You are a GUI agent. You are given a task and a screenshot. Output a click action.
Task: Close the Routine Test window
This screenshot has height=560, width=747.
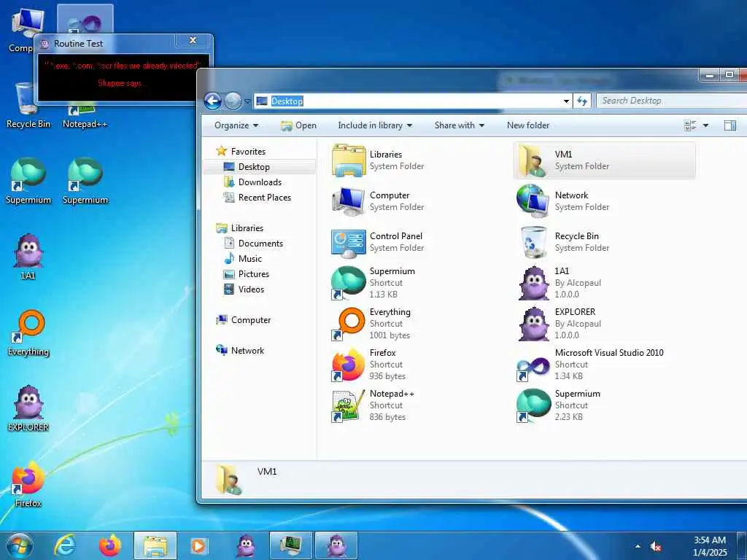click(193, 41)
